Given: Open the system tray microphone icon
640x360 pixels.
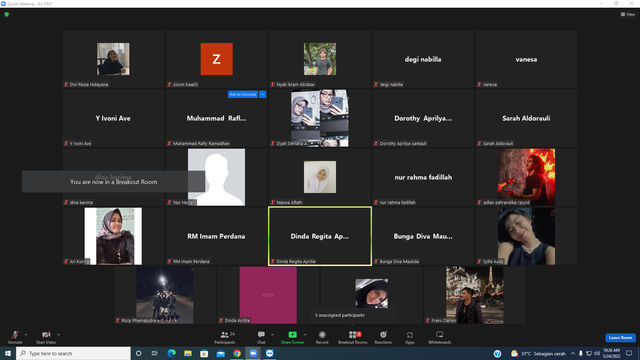Looking at the screenshot, I should point(581,353).
